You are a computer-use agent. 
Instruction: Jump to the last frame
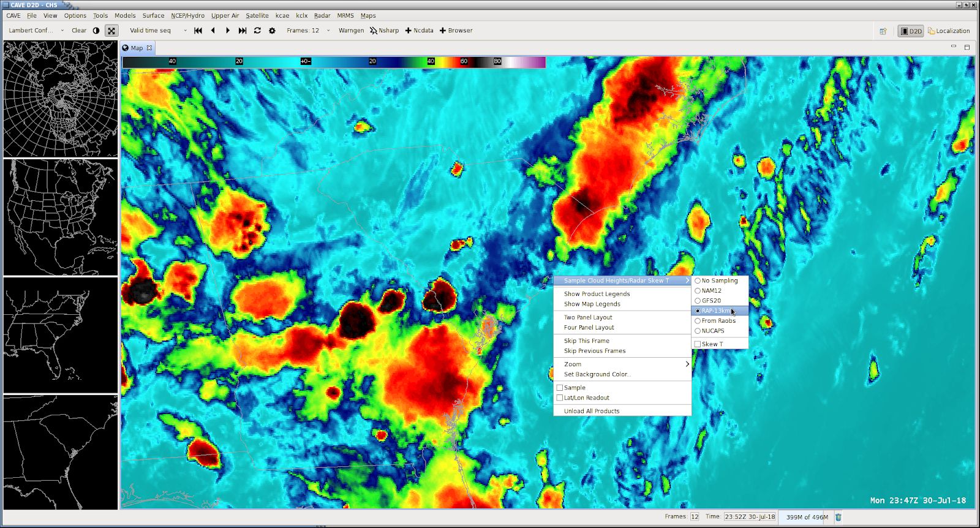coord(243,31)
